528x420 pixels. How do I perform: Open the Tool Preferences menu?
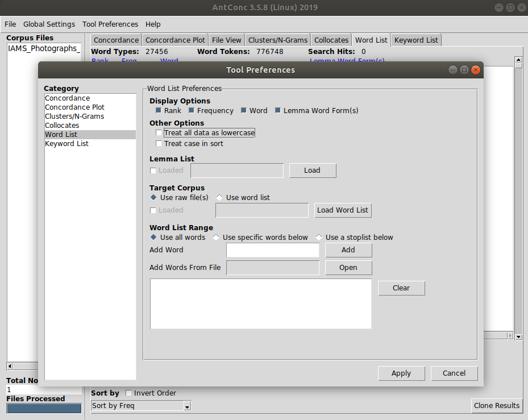pyautogui.click(x=110, y=24)
